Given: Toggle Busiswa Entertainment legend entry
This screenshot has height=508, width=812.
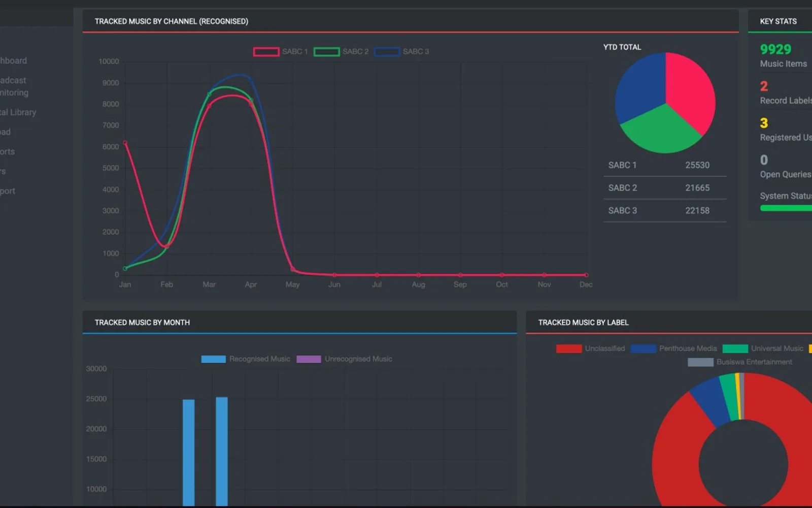Looking at the screenshot, I should pyautogui.click(x=739, y=362).
